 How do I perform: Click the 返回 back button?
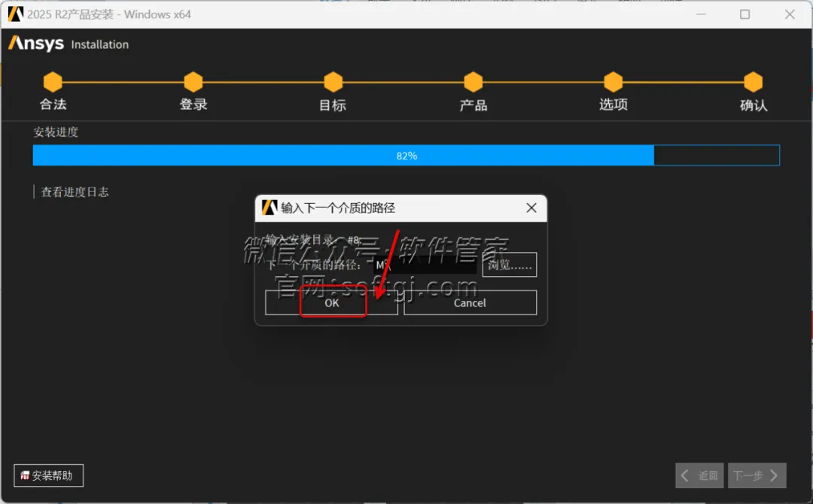click(699, 475)
